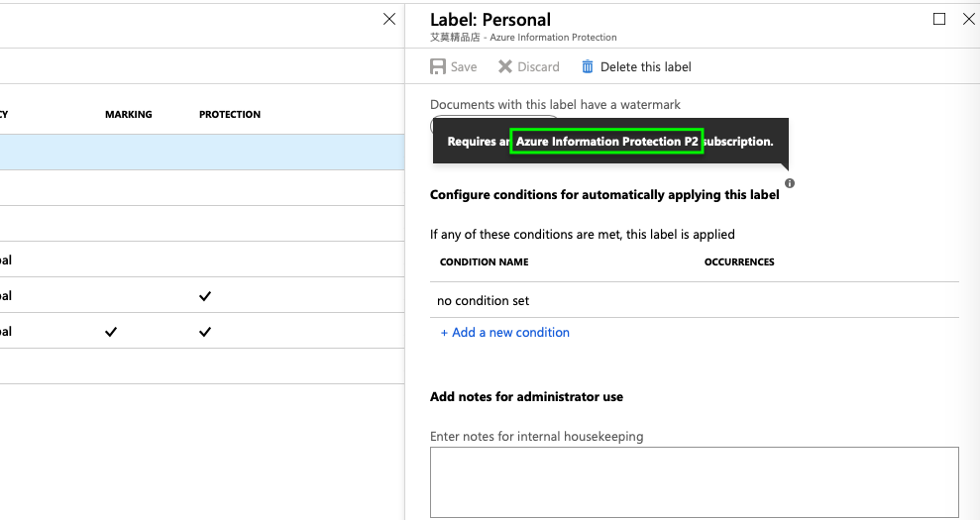Click the 'Label: Personal' blade title
980x520 pixels.
[x=490, y=20]
